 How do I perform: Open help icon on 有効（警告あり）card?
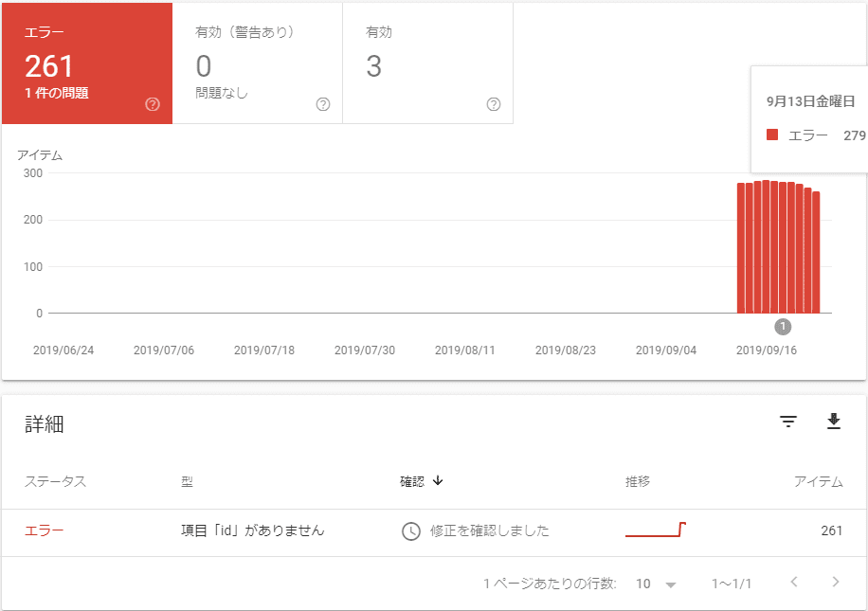[x=323, y=104]
